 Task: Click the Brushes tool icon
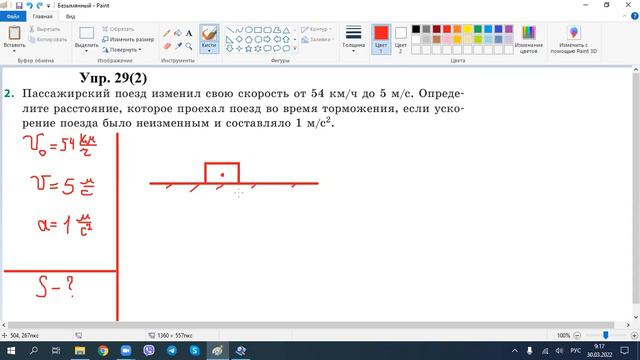pyautogui.click(x=209, y=33)
